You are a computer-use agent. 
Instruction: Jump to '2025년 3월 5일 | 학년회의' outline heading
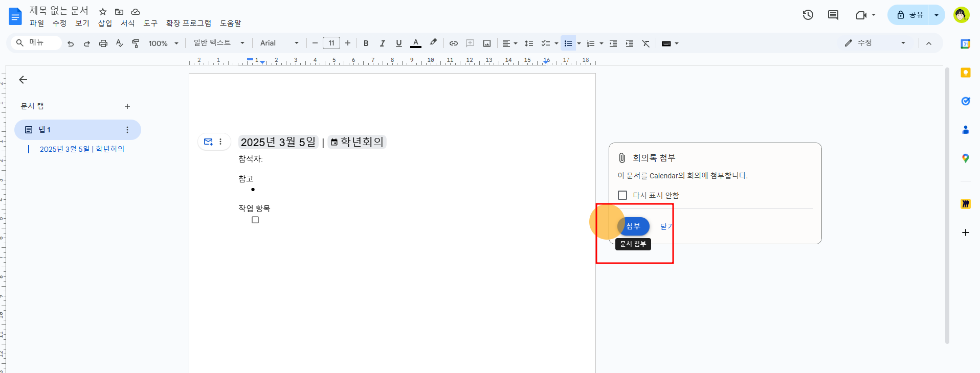point(82,149)
